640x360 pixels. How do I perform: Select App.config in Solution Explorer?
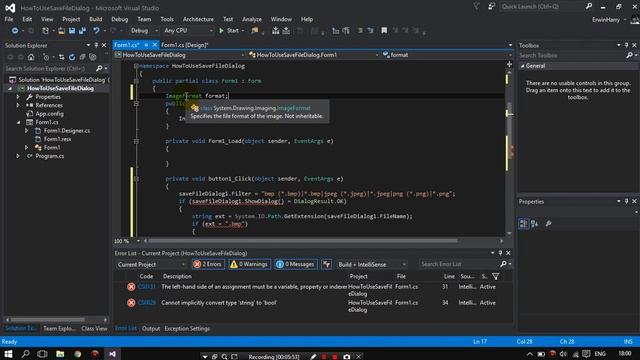49,114
